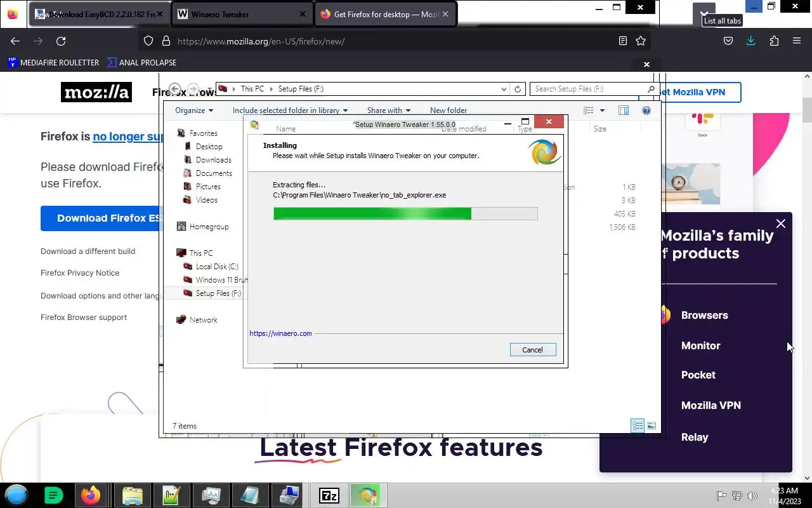
Task: Switch to the Winaero Tweaker tab
Action: (243, 14)
